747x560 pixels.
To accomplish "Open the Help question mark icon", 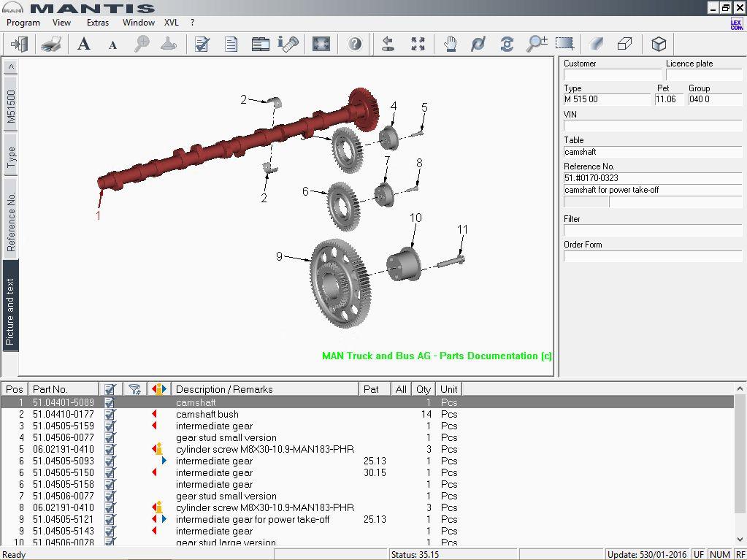I will click(354, 44).
